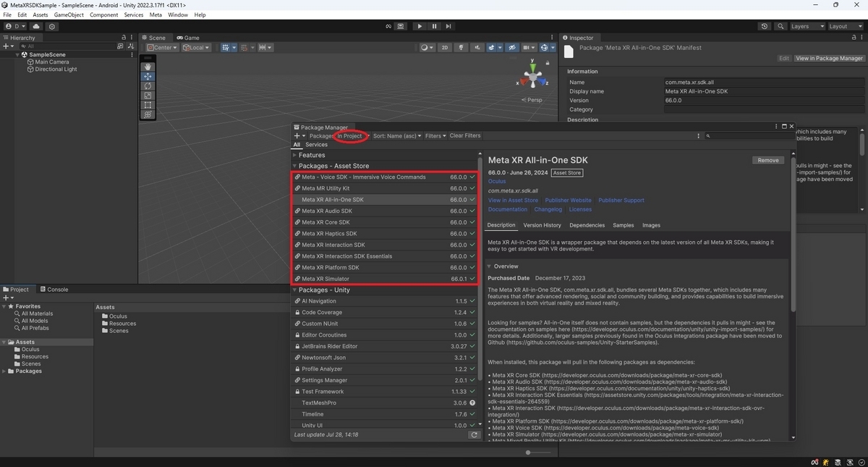The height and width of the screenshot is (467, 868).
Task: Select the Rect tool
Action: click(x=148, y=104)
